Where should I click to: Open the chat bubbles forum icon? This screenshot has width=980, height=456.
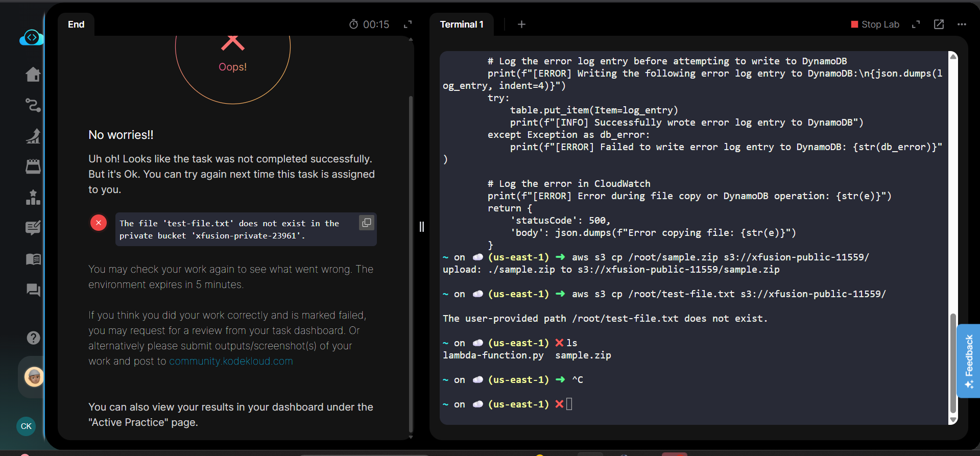pyautogui.click(x=33, y=290)
